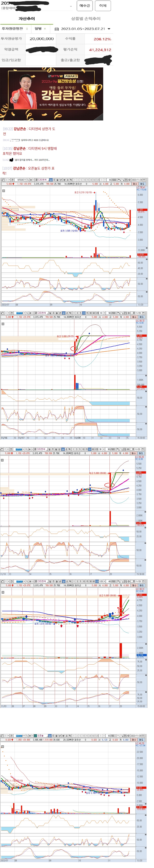Expand the 2023.01.05~2023.07.21 date range arrow
The height and width of the screenshot is (868, 154).
coord(109,29)
